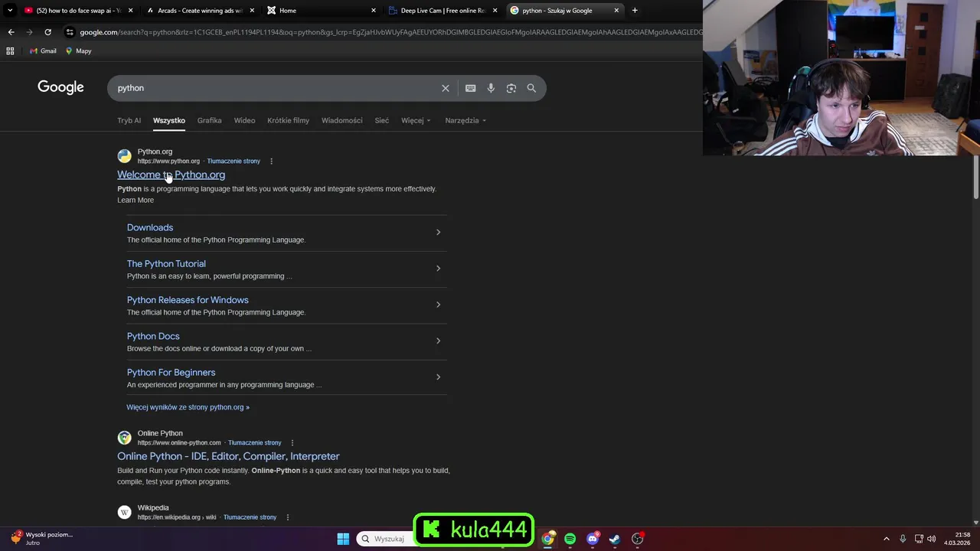Open Chrome apps grid in bookmarks bar

coord(10,51)
